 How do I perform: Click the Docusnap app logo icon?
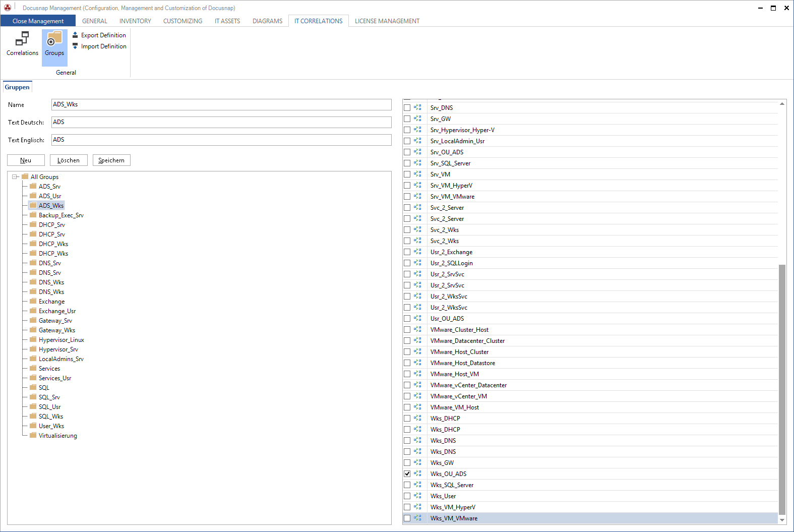pyautogui.click(x=8, y=8)
